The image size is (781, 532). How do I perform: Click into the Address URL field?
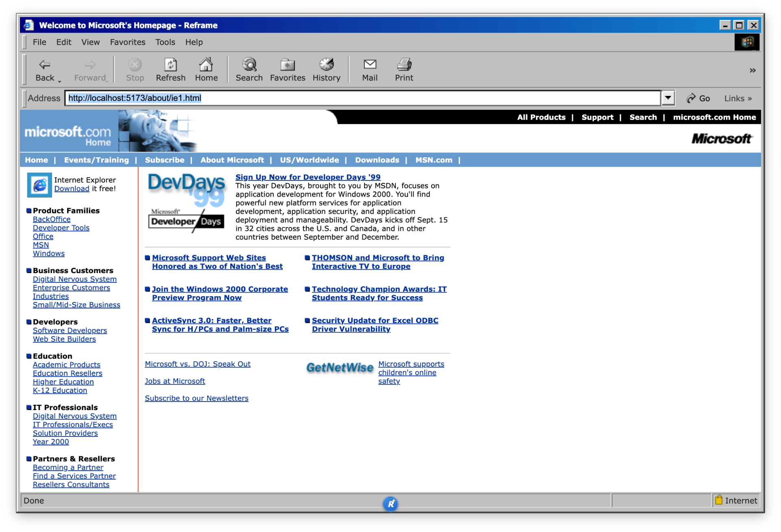click(x=362, y=98)
